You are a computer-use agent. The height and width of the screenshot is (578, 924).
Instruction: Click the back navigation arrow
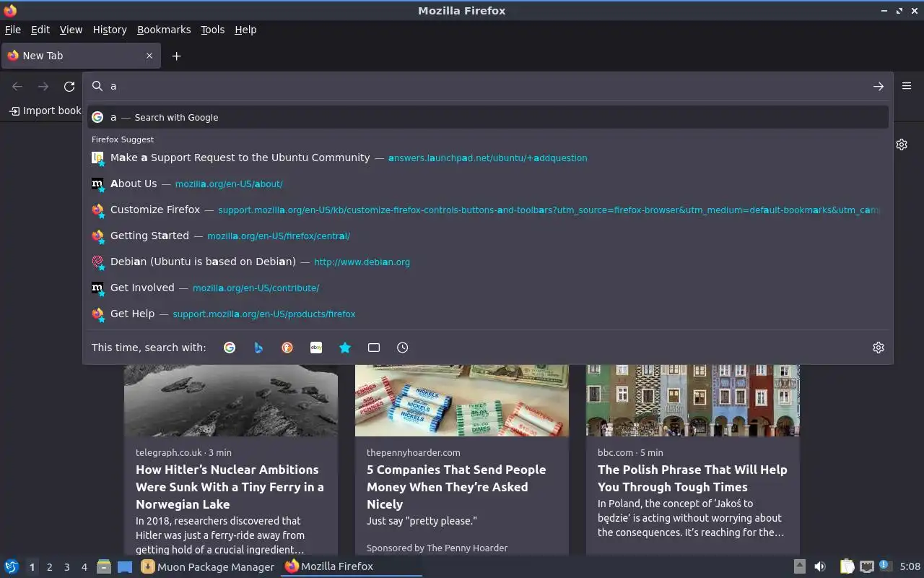[17, 87]
